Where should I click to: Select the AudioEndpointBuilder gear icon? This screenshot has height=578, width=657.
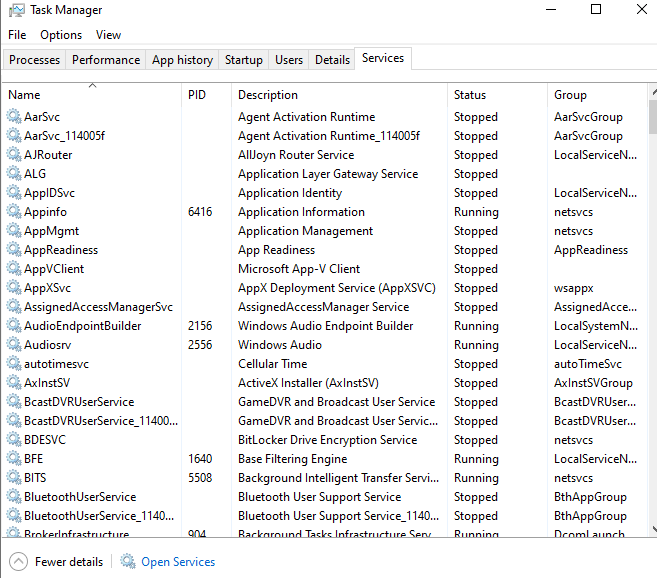(14, 325)
